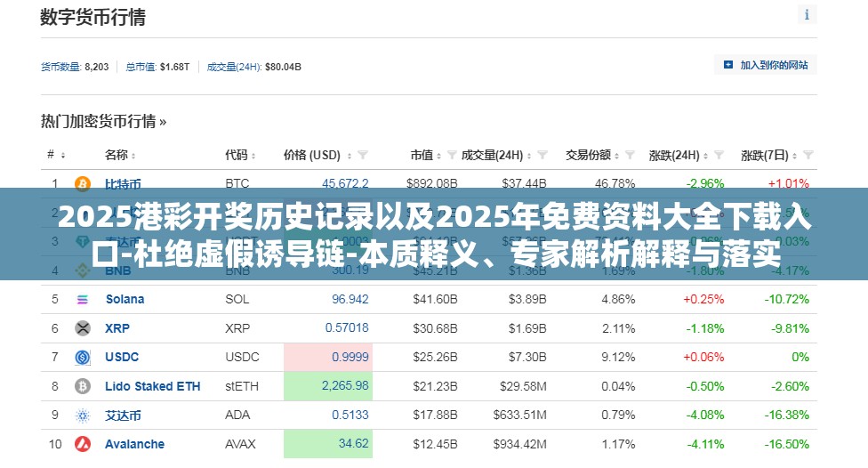Open the filter funnel for 交易份额 column
Viewport: 868px width, 468px height.
[x=630, y=155]
